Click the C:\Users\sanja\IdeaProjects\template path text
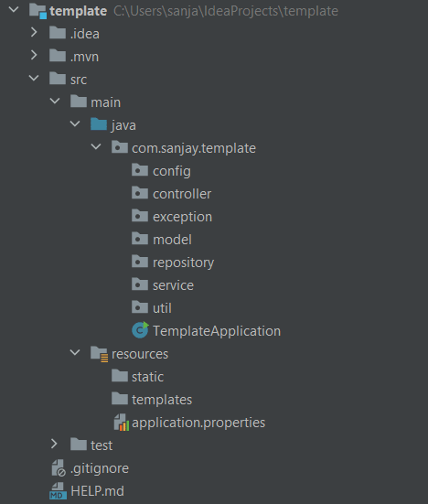This screenshot has height=504, width=428. click(x=226, y=11)
